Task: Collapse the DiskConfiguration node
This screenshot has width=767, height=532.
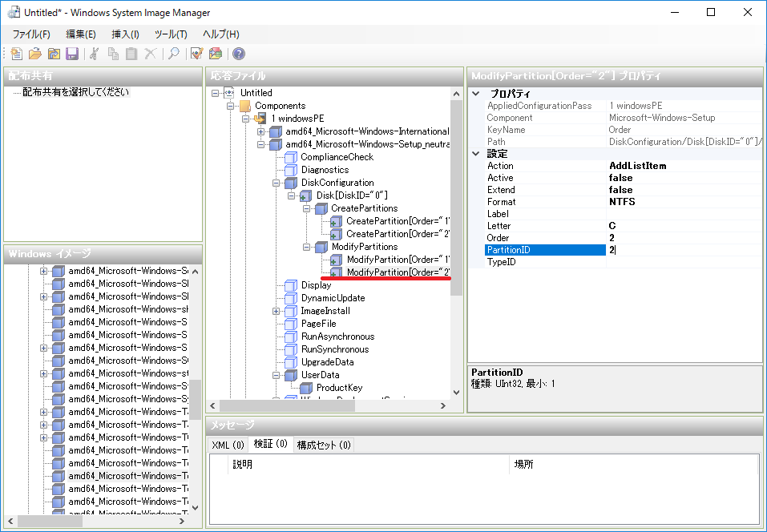Action: pos(276,183)
